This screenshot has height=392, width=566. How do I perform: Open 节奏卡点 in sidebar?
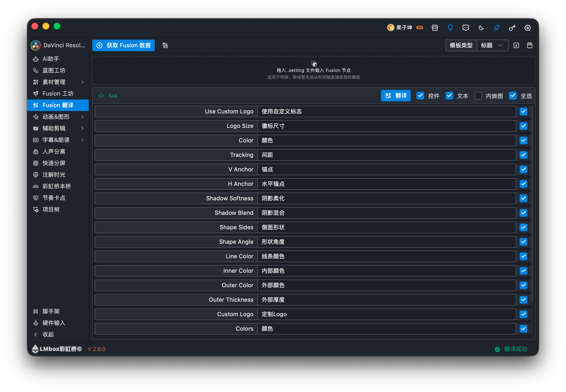tap(58, 198)
